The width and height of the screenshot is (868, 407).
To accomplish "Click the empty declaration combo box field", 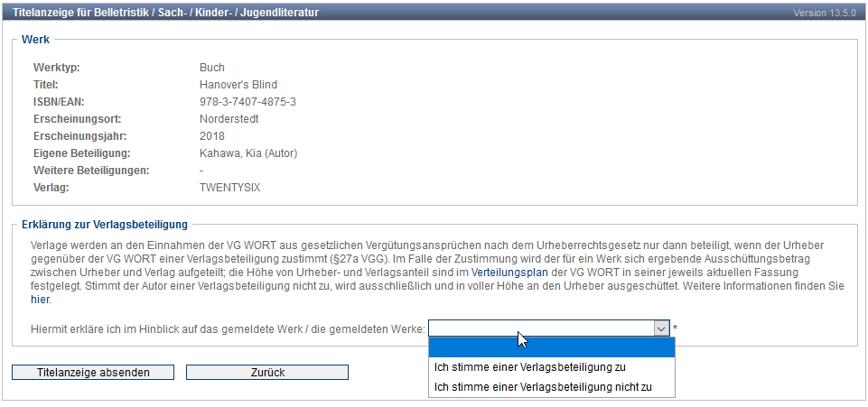I will (x=540, y=328).
